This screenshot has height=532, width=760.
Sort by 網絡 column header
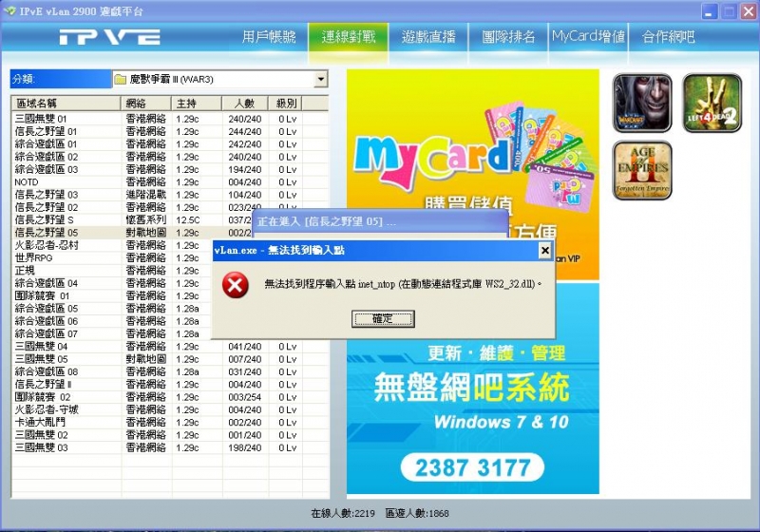click(145, 104)
